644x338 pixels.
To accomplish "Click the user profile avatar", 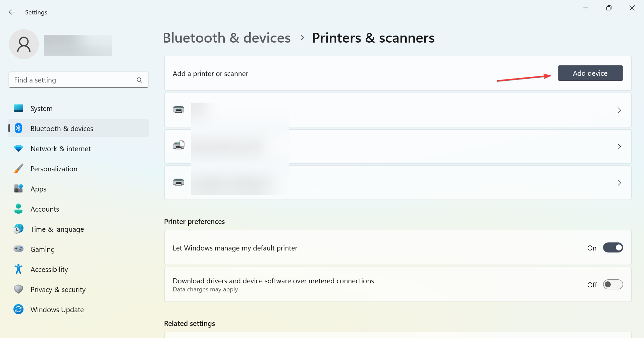I will 24,44.
